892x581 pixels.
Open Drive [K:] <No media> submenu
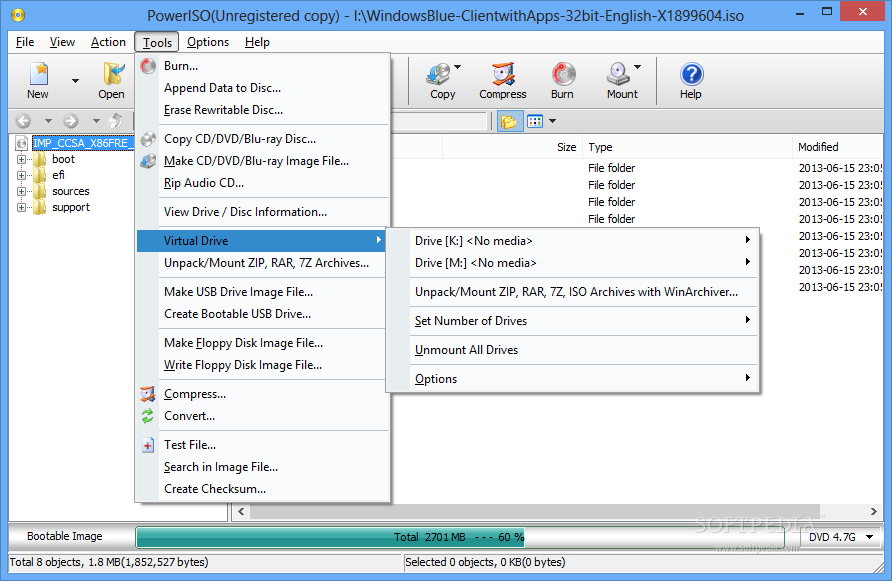[572, 241]
